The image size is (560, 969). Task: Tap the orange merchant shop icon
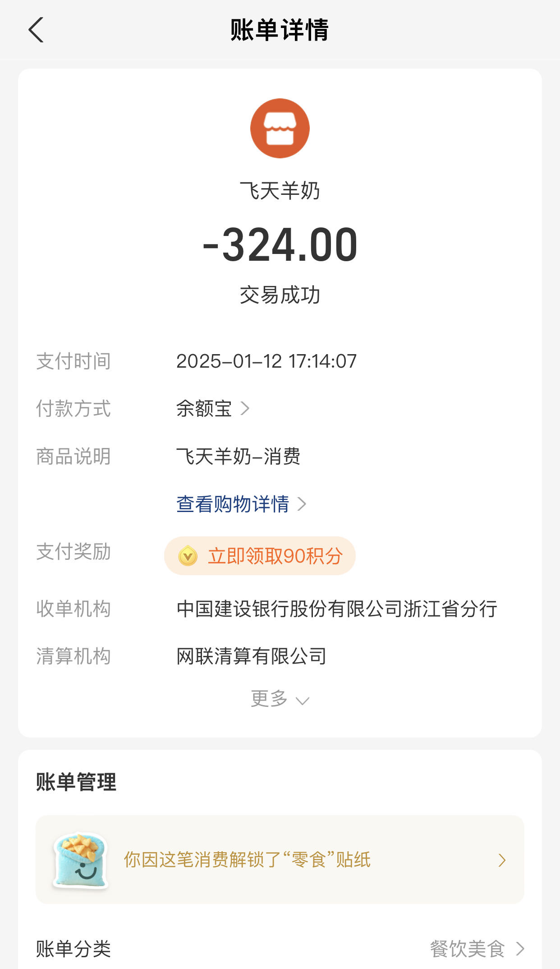pyautogui.click(x=280, y=129)
